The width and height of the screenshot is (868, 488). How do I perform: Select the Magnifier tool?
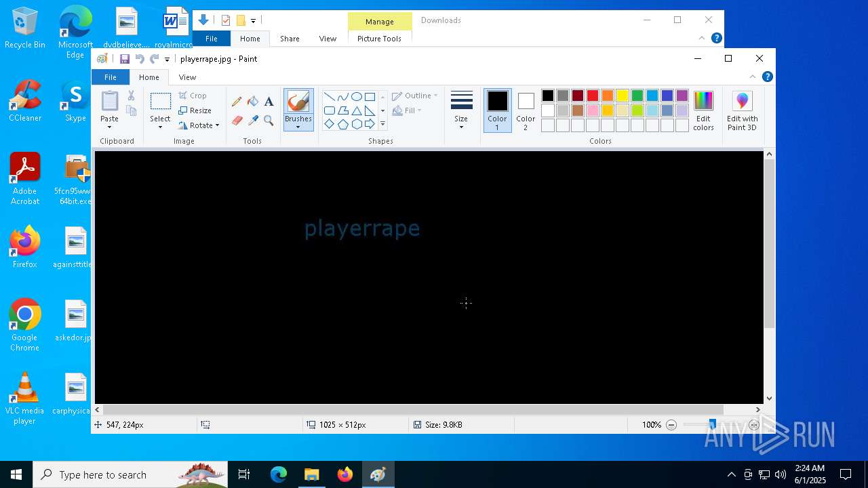point(269,121)
